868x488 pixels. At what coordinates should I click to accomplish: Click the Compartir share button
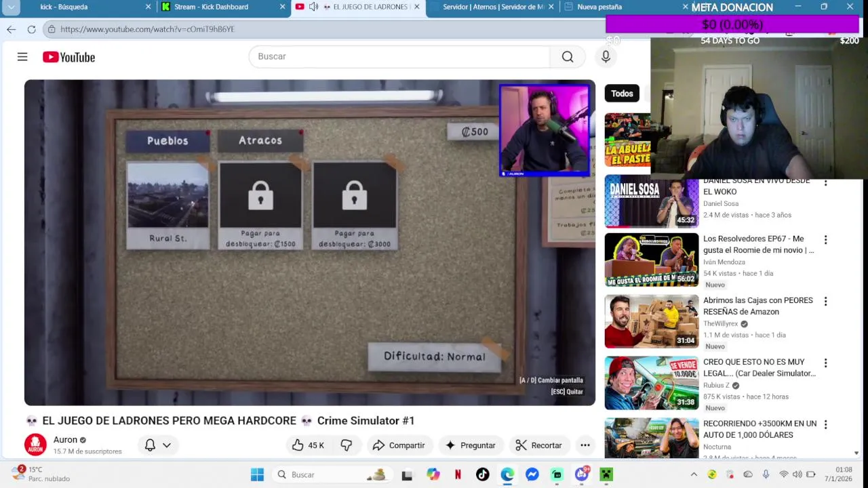point(399,445)
